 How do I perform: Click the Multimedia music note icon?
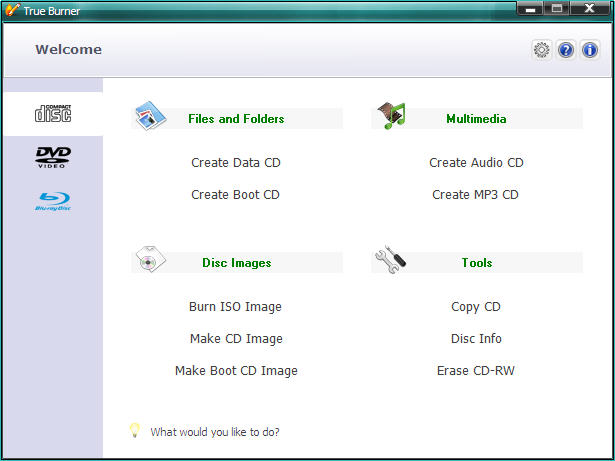[391, 116]
